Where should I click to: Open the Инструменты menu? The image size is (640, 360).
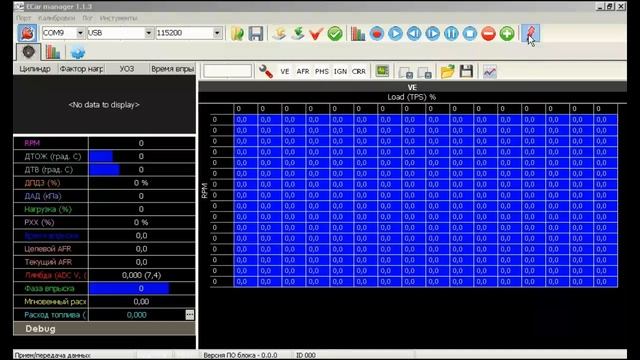point(118,18)
